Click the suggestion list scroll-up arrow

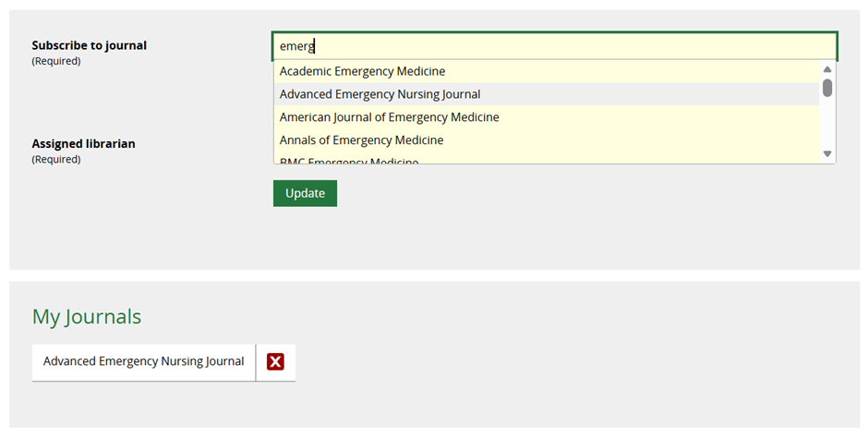coord(827,69)
